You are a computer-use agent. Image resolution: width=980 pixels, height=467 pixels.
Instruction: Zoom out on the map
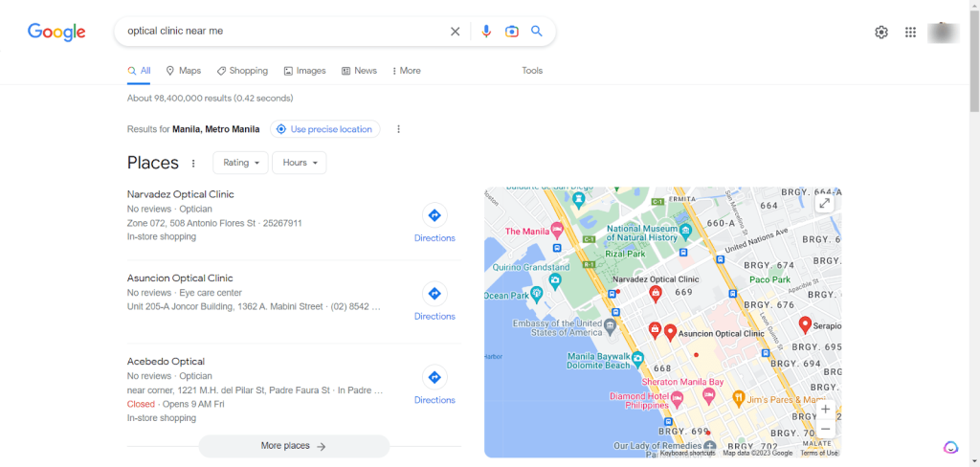click(x=826, y=430)
